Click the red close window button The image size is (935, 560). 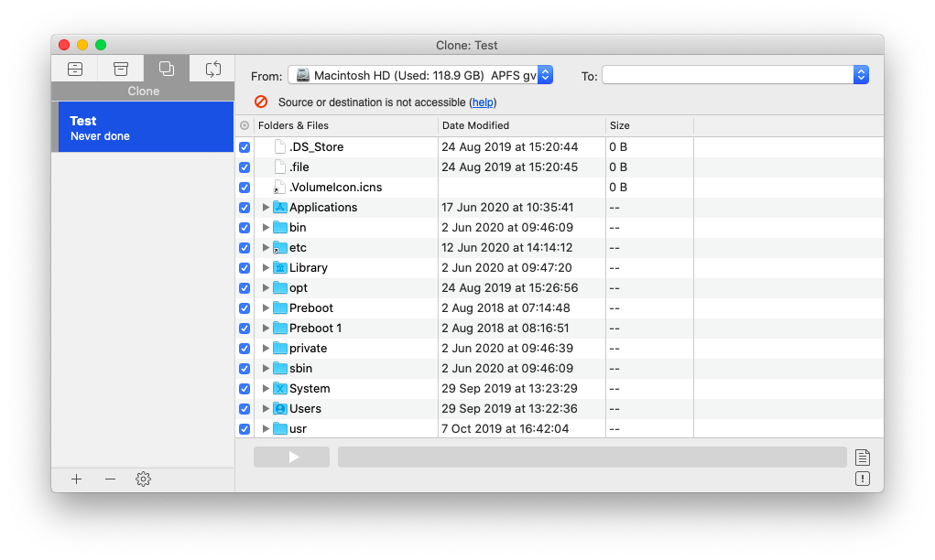64,45
